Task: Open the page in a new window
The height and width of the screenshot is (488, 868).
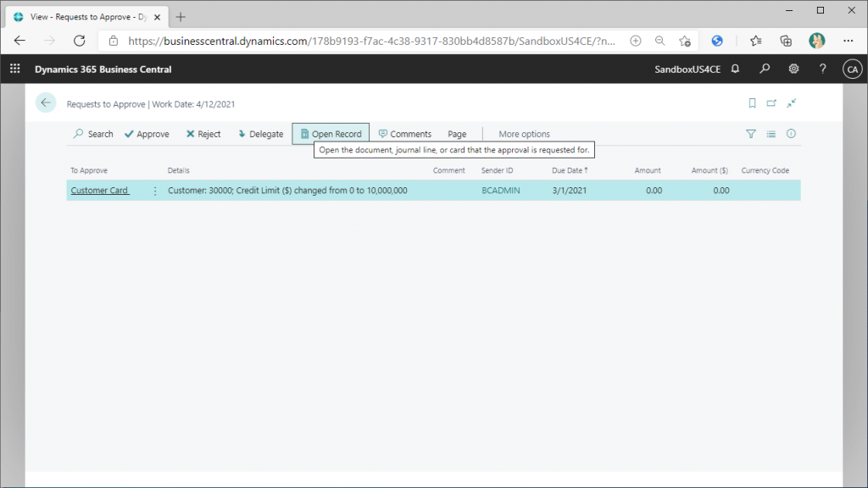Action: pyautogui.click(x=771, y=103)
